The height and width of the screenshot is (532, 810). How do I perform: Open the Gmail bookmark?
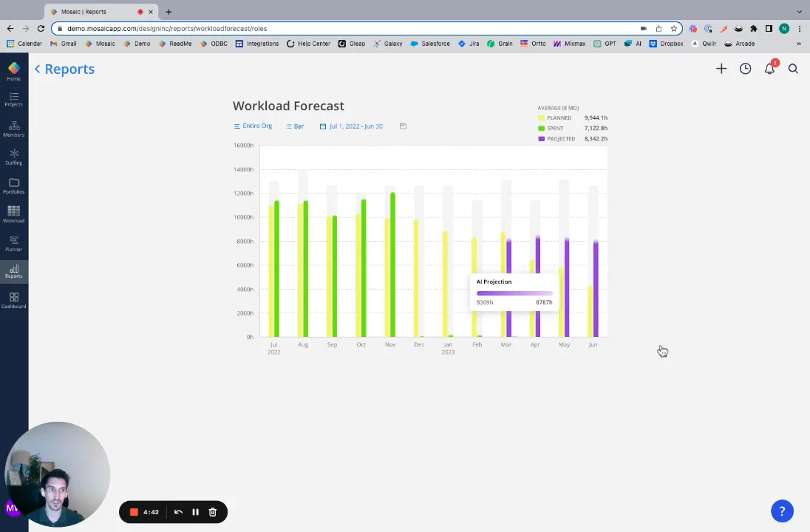click(63, 44)
